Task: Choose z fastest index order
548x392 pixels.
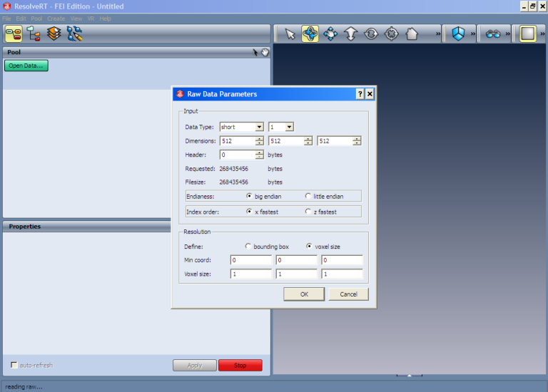Action: click(x=309, y=212)
